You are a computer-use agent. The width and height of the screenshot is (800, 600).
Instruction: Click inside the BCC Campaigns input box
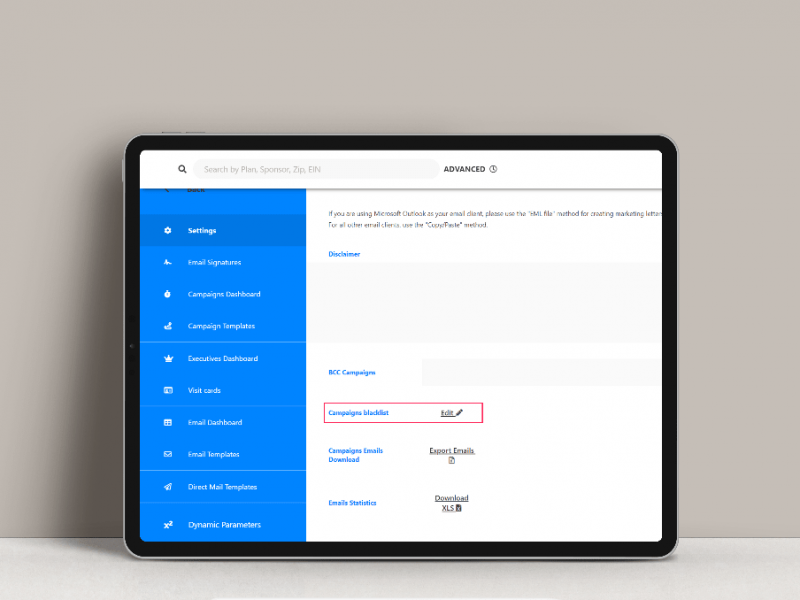[x=540, y=373]
